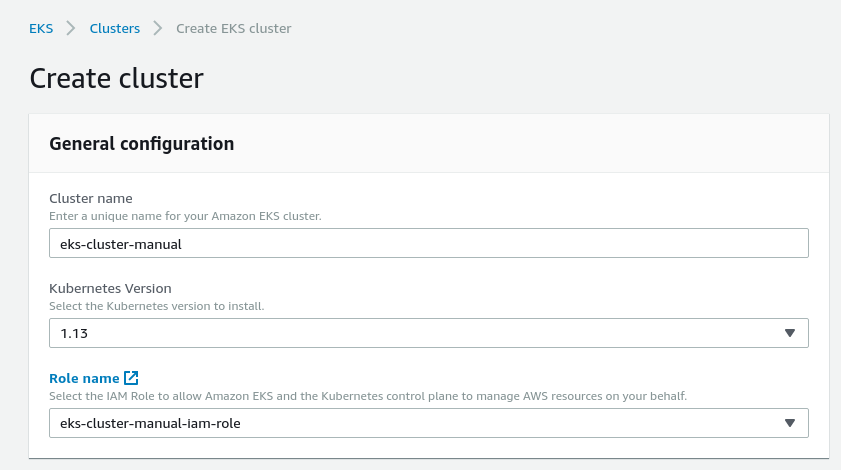Click the General configuration section header
Image resolution: width=841 pixels, height=470 pixels.
click(x=142, y=144)
